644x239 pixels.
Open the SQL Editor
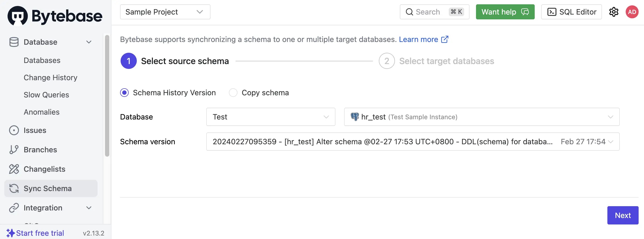571,12
